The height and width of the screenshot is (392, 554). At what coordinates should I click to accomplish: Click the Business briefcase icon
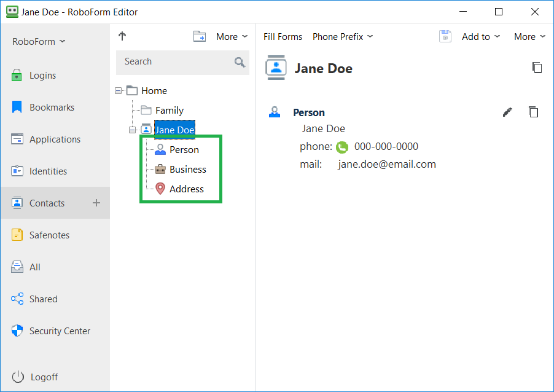point(160,170)
